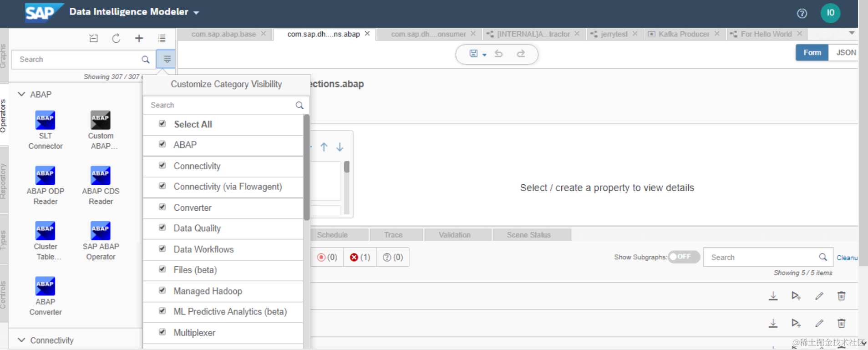Toggle ML Predictive Analytics (beta) checkbox
The image size is (868, 350).
click(162, 311)
